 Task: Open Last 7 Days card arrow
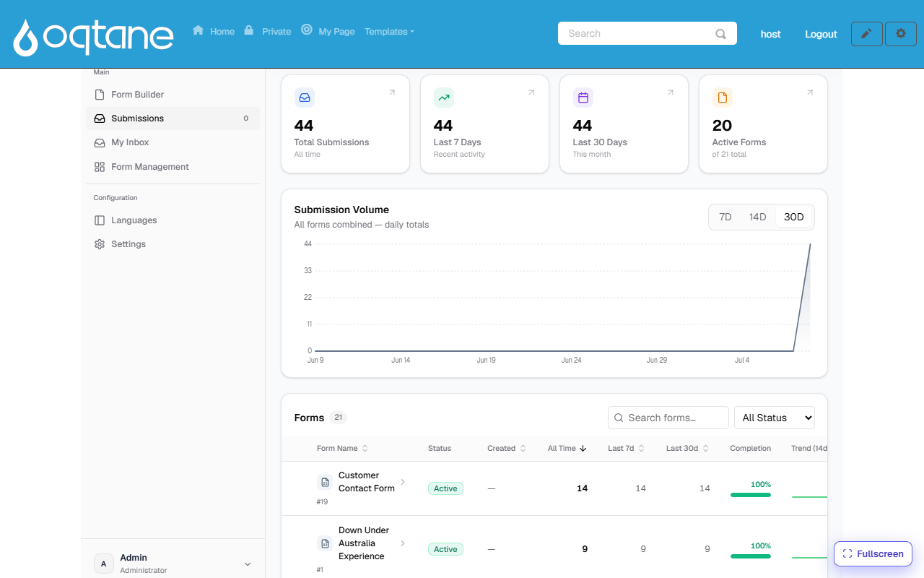531,92
